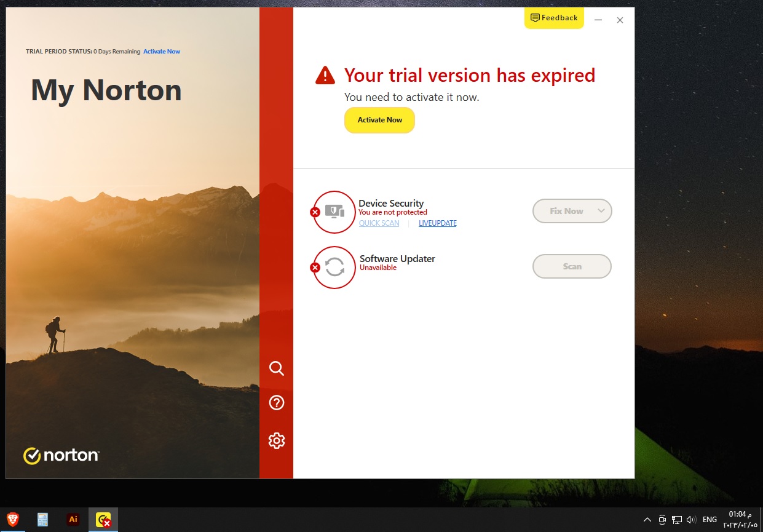This screenshot has width=763, height=532.
Task: Open Adobe Illustrator from the taskbar
Action: (x=73, y=520)
